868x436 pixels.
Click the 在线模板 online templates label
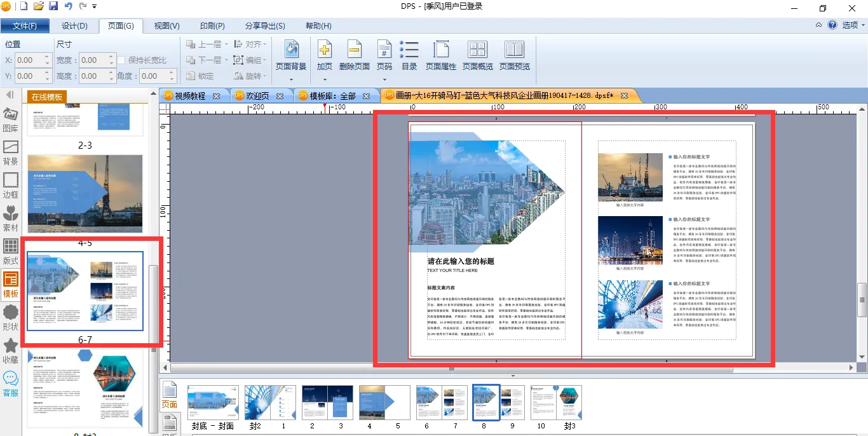(x=47, y=97)
